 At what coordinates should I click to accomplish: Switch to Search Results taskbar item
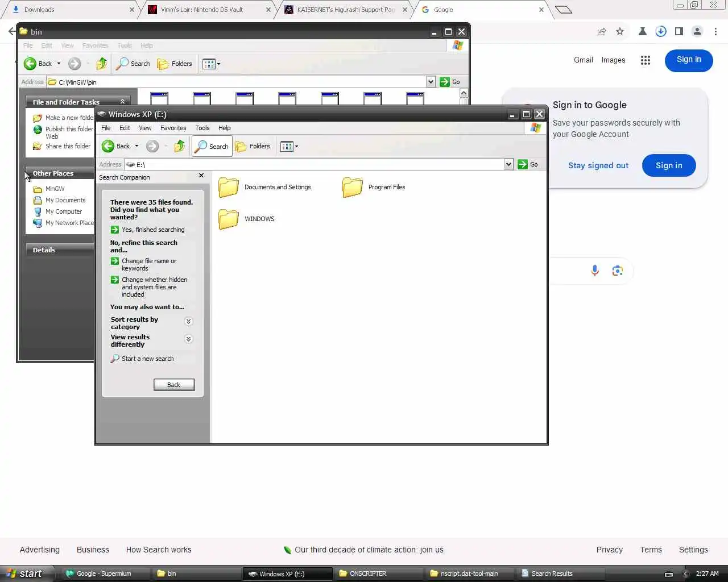click(561, 573)
